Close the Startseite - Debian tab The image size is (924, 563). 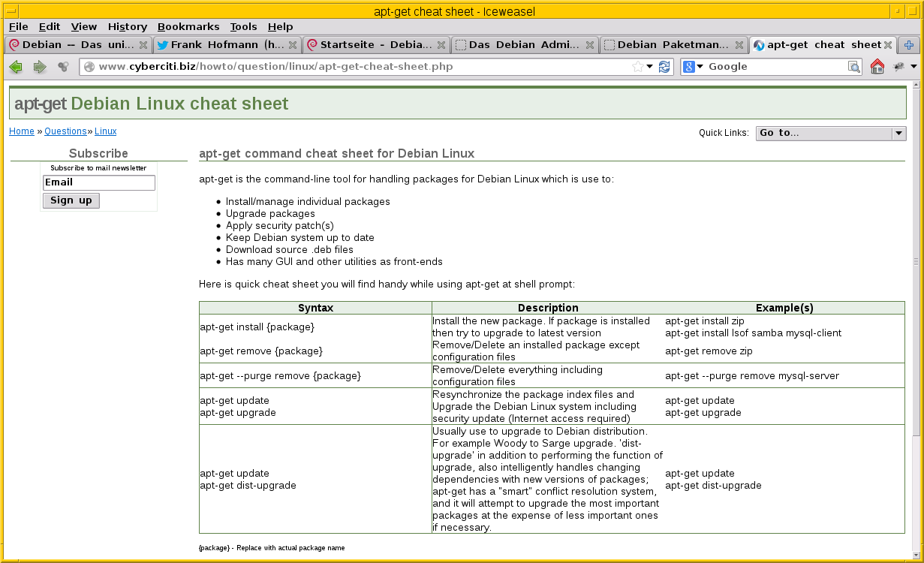(441, 44)
